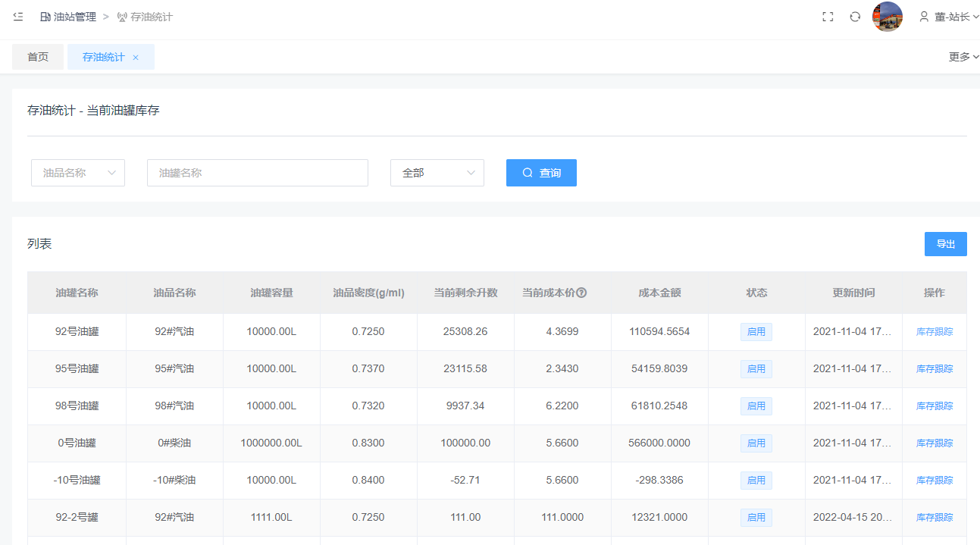Close the 存油统计 tab
Image resolution: width=980 pixels, height=545 pixels.
pyautogui.click(x=136, y=58)
